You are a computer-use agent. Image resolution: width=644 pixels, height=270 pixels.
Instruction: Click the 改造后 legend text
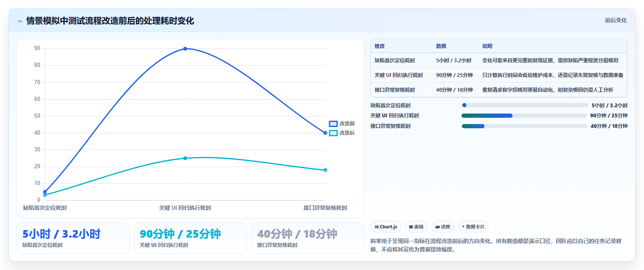click(x=347, y=133)
